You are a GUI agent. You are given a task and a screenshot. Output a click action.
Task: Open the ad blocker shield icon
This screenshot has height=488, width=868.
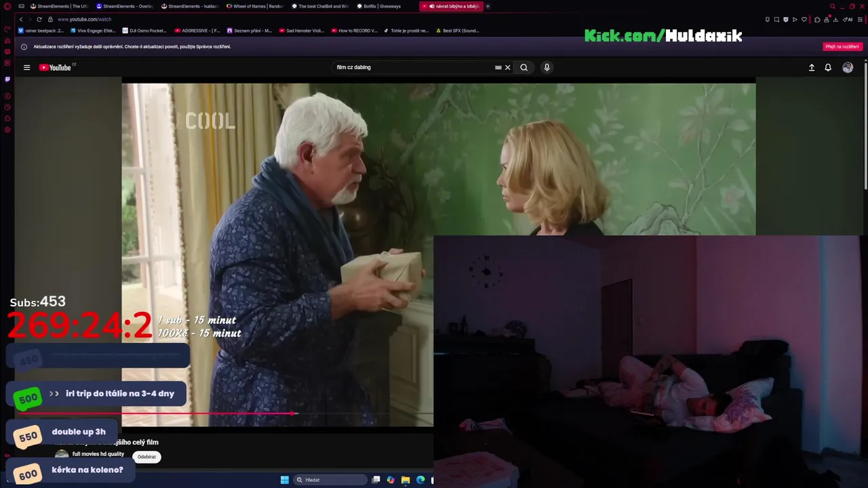pos(786,19)
